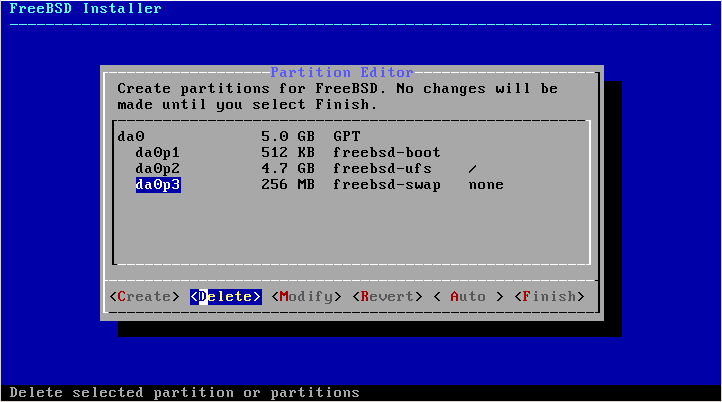Click the status line 'Delete selected partition or partitions'
Screen dimensions: 722x402
[185, 392]
